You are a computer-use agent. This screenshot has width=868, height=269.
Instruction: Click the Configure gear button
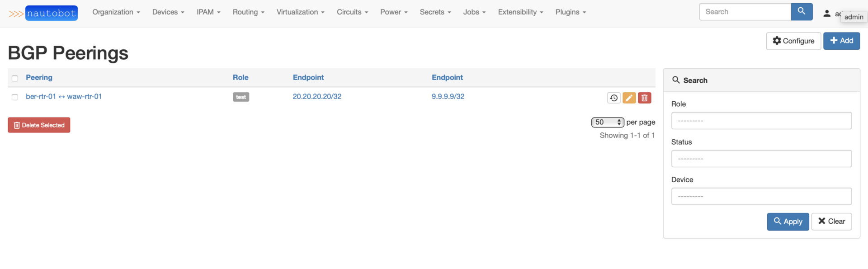click(793, 41)
